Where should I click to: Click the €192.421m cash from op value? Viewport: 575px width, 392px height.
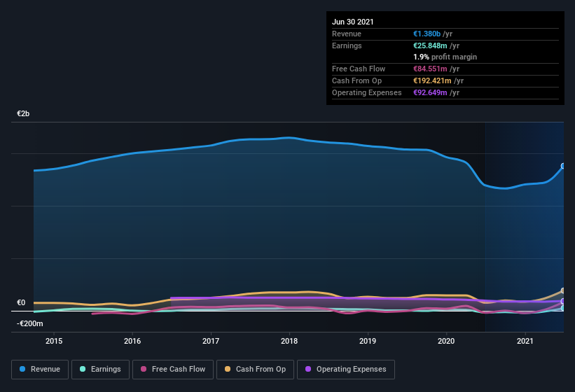(432, 80)
